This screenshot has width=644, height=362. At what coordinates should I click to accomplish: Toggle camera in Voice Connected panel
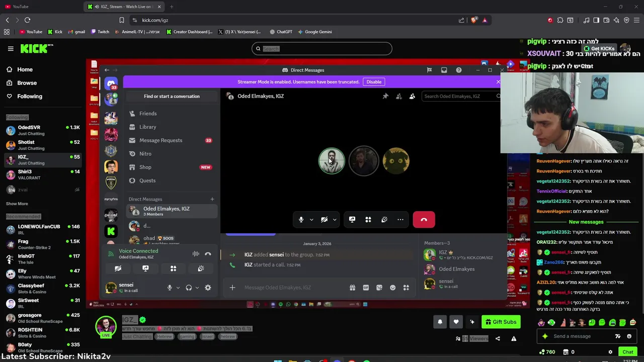point(118,268)
